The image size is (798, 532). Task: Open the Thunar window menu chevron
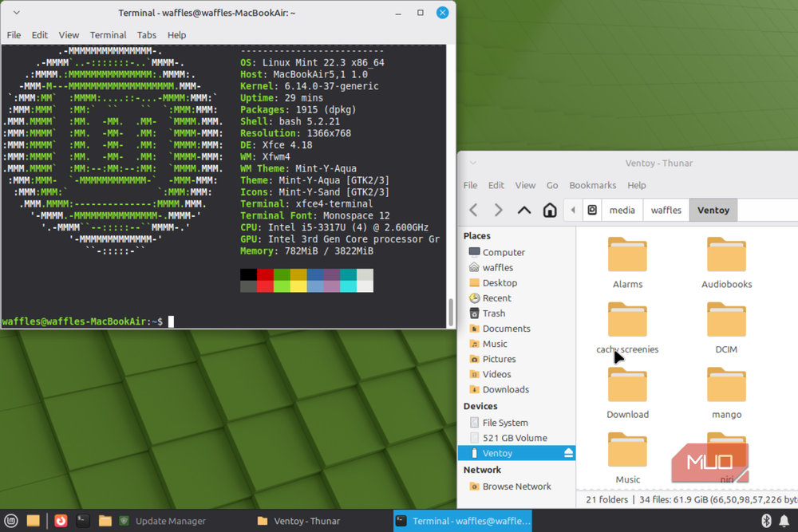(x=472, y=163)
